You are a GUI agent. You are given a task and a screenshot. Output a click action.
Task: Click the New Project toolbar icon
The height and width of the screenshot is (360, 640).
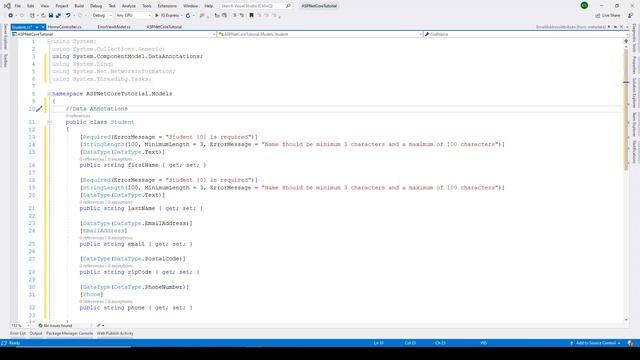tap(32, 16)
